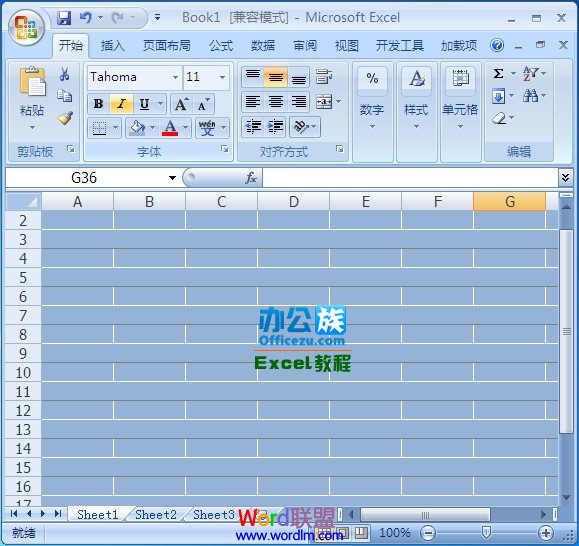This screenshot has height=546, width=579.
Task: Apply cell borders icon
Action: point(99,128)
